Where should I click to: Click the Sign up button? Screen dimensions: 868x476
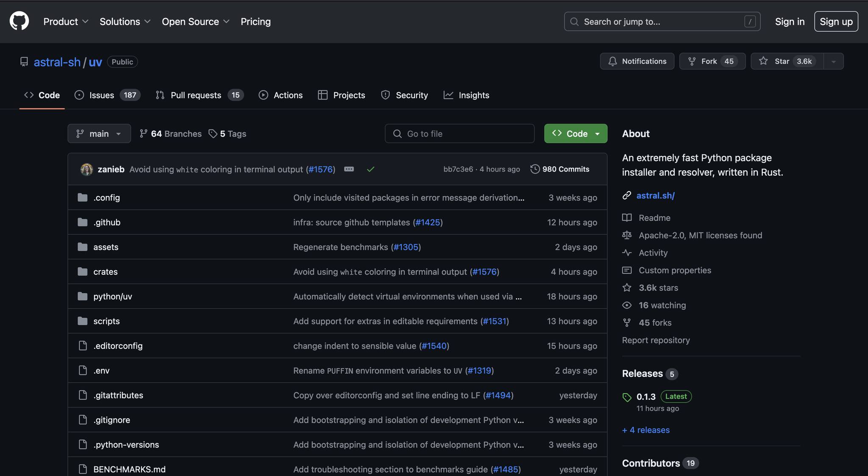click(836, 22)
